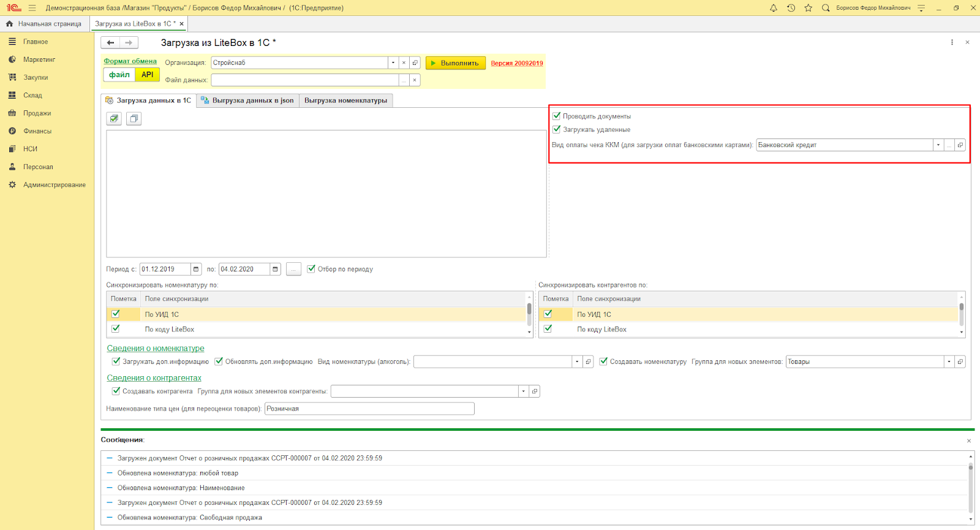The image size is (980, 530).
Task: Toggle Обновлять доп.информацию checkbox
Action: [219, 362]
